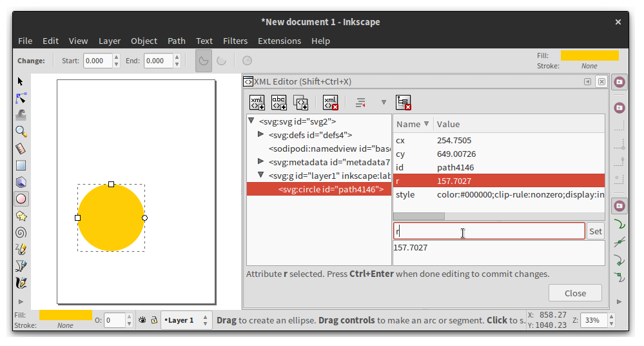Click the make whole ellipse icon
The width and height of the screenshot is (644, 346).
click(247, 61)
